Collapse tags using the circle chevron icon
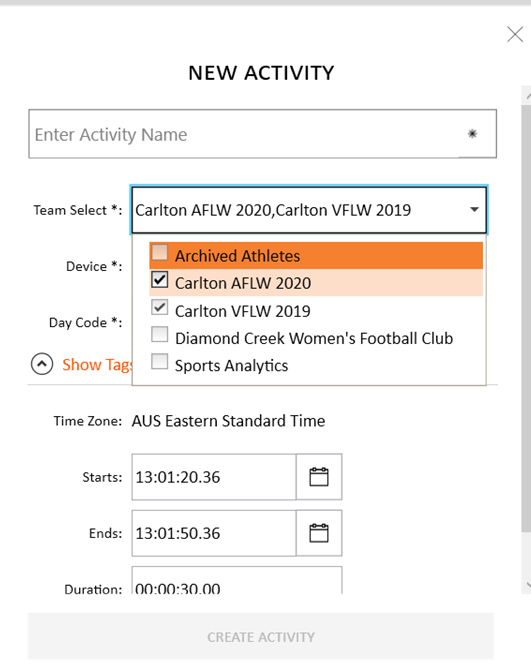 pos(42,364)
